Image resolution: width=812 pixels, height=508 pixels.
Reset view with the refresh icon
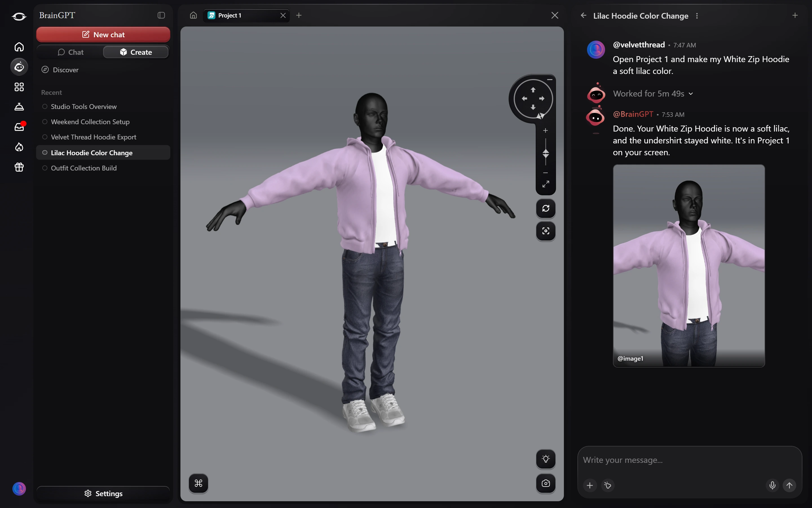click(546, 208)
